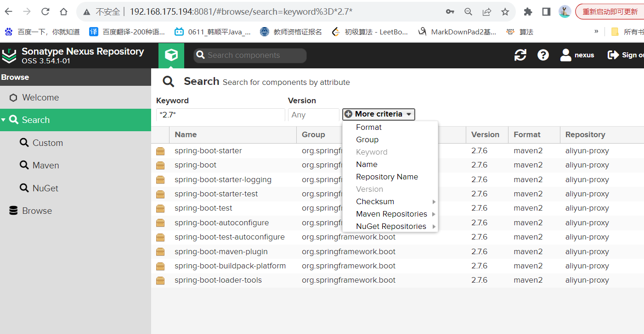This screenshot has height=334, width=644.
Task: Collapse the Search tree node
Action: [x=4, y=120]
